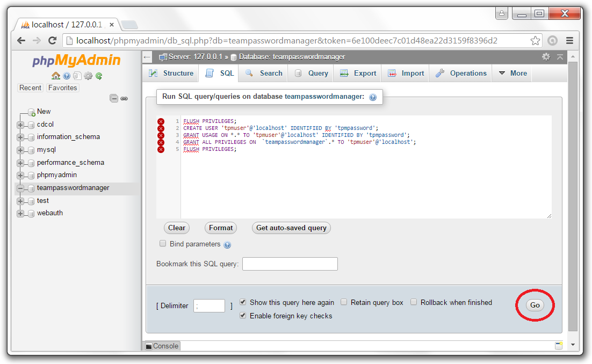Click the page scrollbar down arrow

(x=573, y=344)
